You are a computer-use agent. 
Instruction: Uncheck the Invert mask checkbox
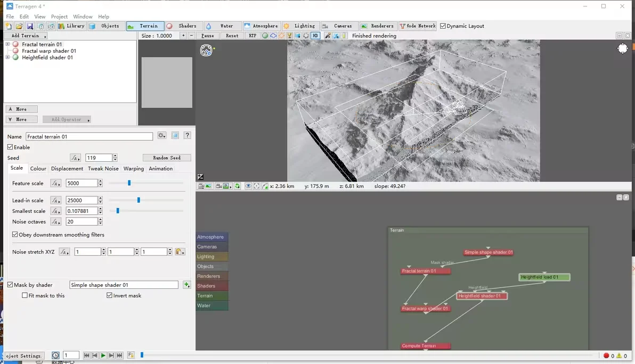(109, 295)
